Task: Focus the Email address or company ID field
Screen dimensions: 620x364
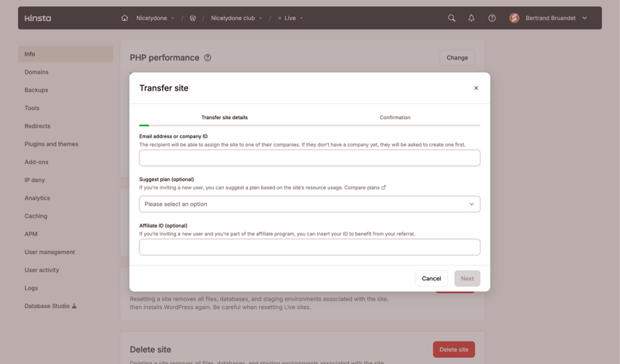Action: 309,158
